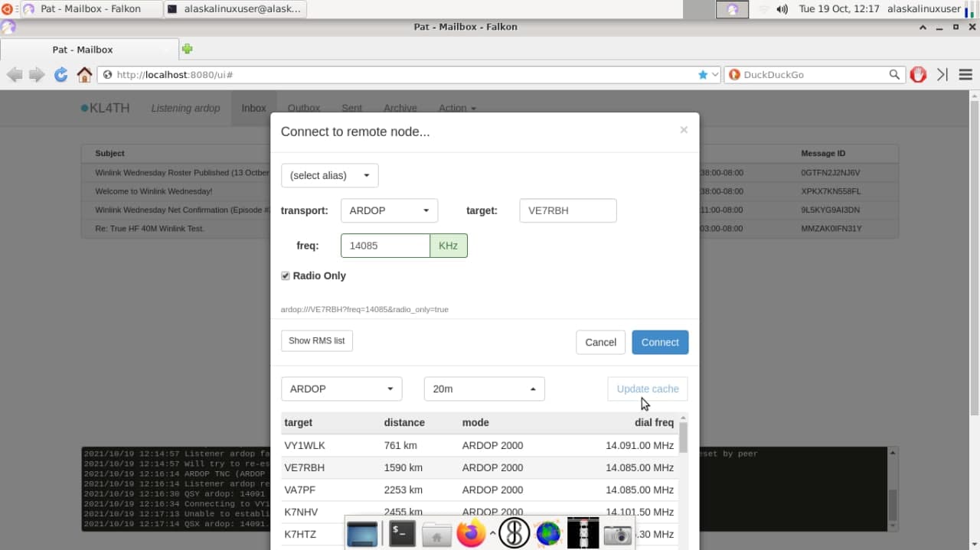The height and width of the screenshot is (550, 980).
Task: Open the select alias dropdown
Action: [329, 176]
